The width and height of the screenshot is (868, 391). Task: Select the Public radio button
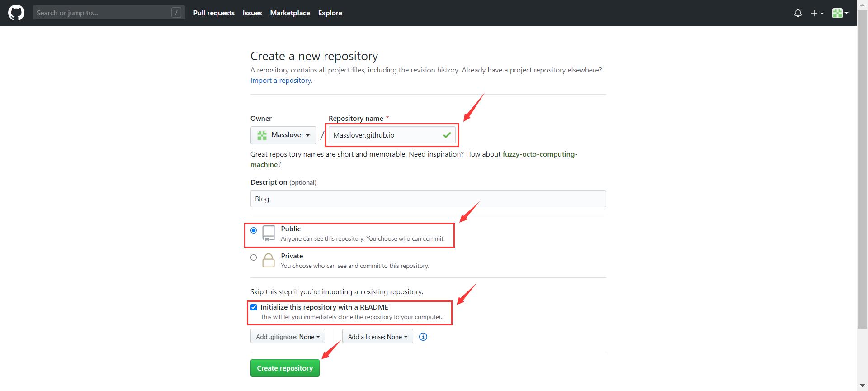coord(254,230)
